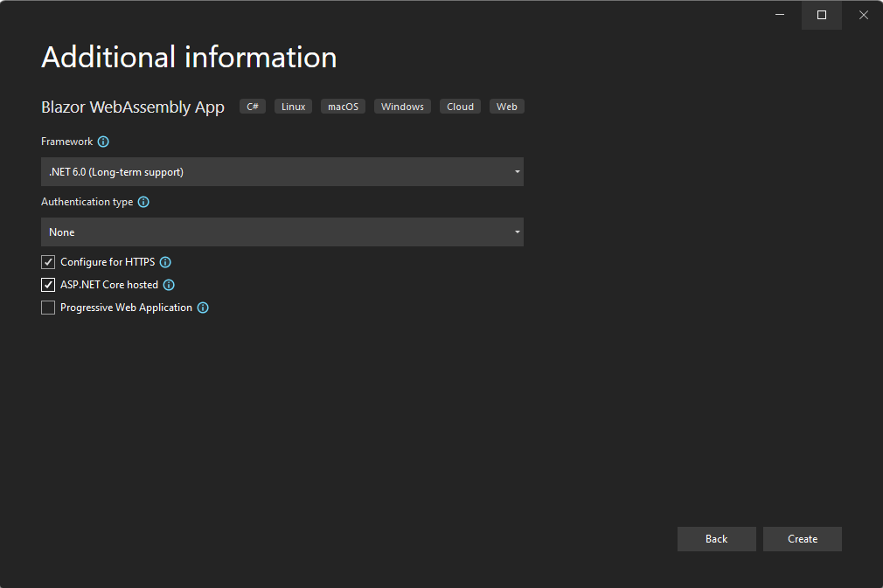Show info for Configure for HTTPS
This screenshot has height=588, width=883.
point(165,262)
